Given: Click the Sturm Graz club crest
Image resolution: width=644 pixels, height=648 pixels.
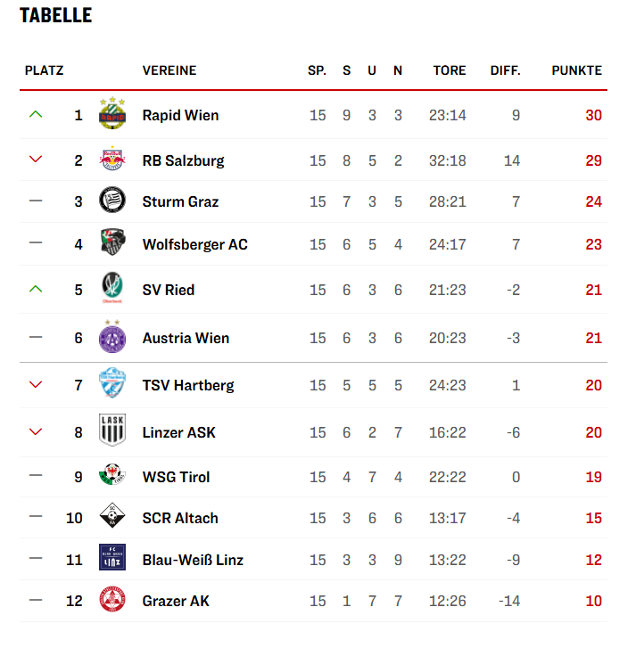Looking at the screenshot, I should pos(111,201).
